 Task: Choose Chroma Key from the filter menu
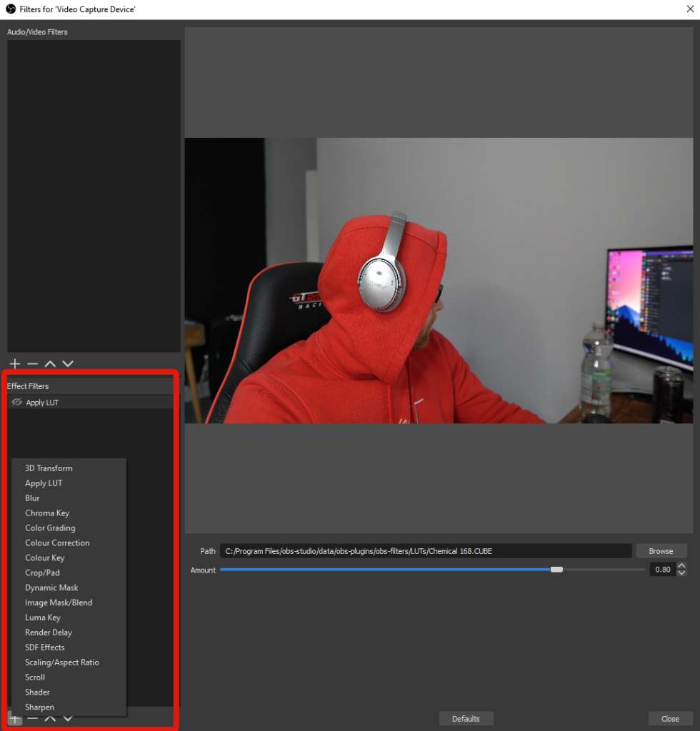click(x=47, y=513)
